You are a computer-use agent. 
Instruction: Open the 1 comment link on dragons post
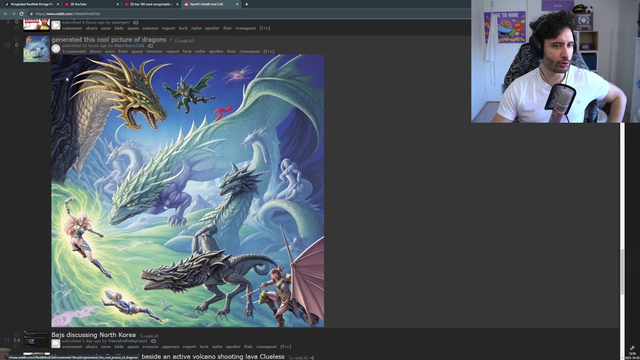pyautogui.click(x=74, y=51)
